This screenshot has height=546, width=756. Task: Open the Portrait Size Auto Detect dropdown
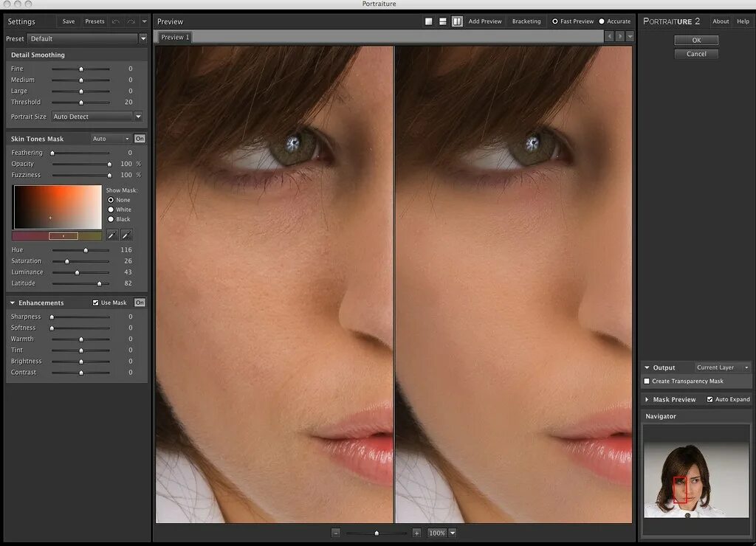pos(97,117)
